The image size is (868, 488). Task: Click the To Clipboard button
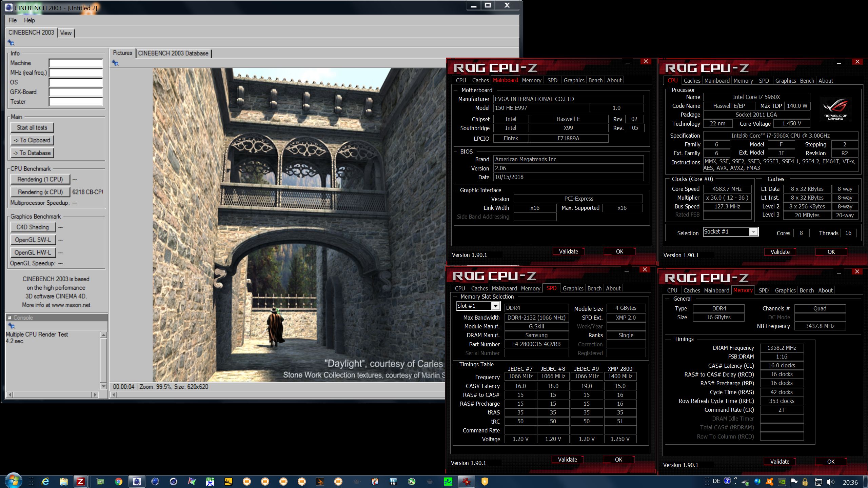click(x=32, y=140)
